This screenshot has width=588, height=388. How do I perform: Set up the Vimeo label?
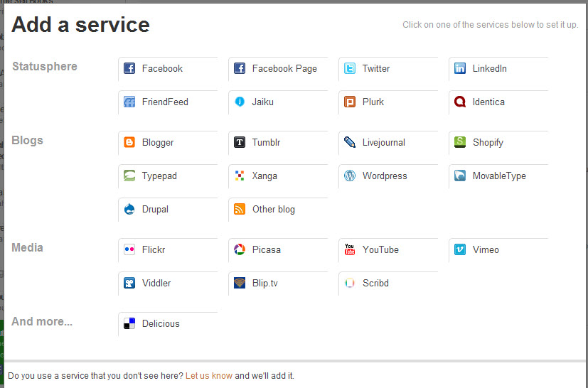(x=486, y=249)
